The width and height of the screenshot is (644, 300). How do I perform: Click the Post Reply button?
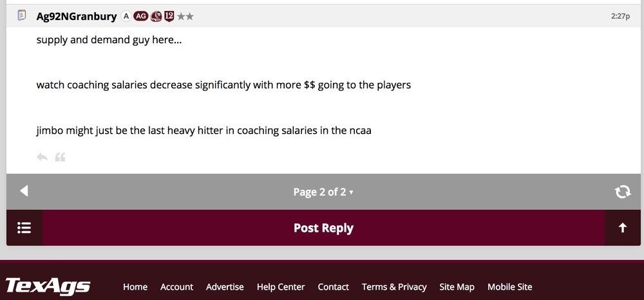pos(323,228)
